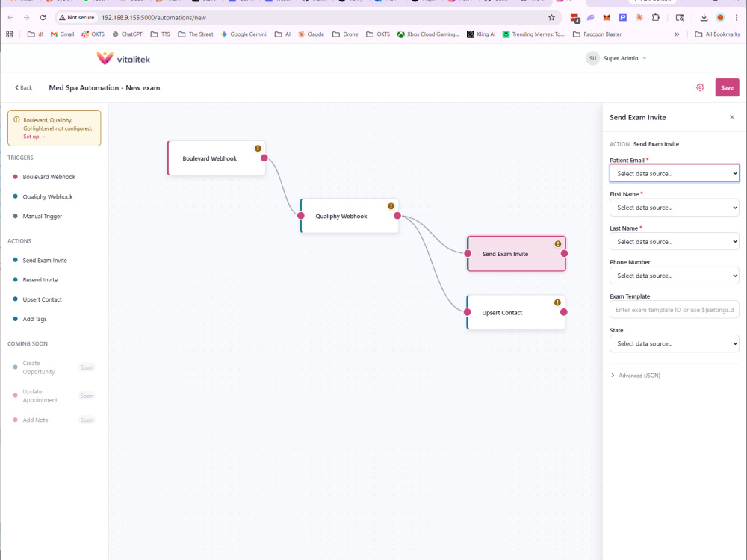Viewport: 747px width, 560px height.
Task: Click the SU avatar icon
Action: coord(592,58)
